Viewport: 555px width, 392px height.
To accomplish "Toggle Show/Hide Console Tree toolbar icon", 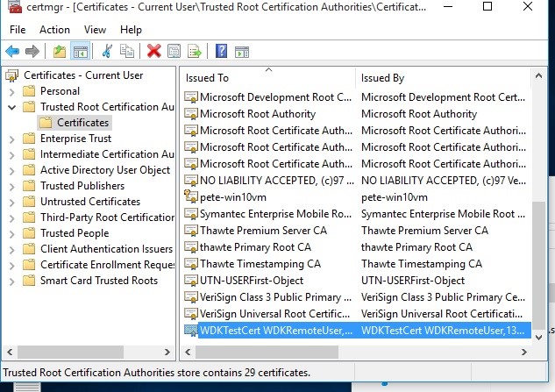I will 80,51.
